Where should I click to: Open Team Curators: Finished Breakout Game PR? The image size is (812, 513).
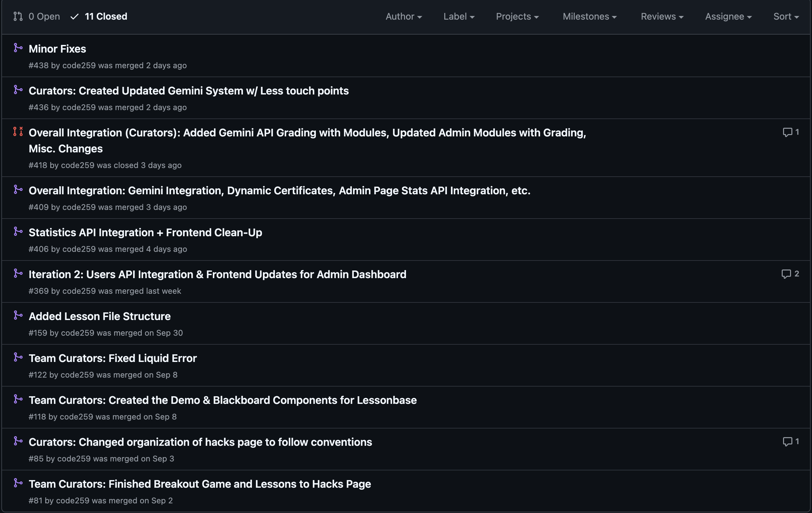tap(200, 484)
